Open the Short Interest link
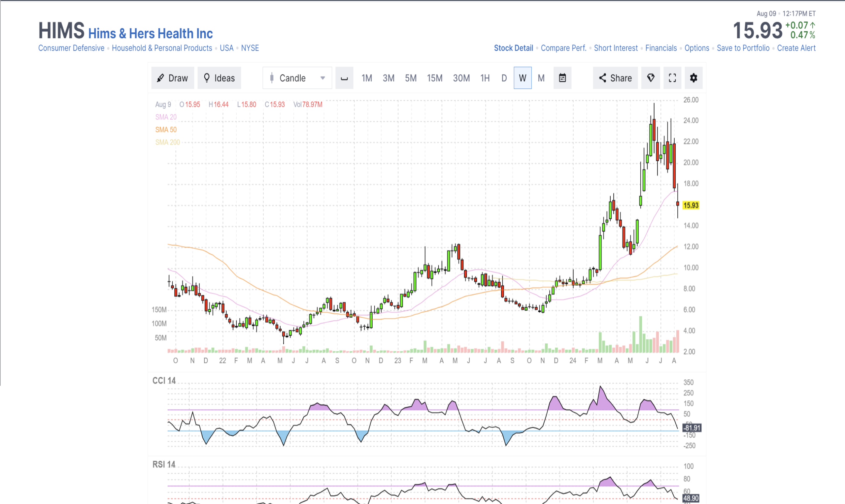Screen dimensions: 845x504 616,48
